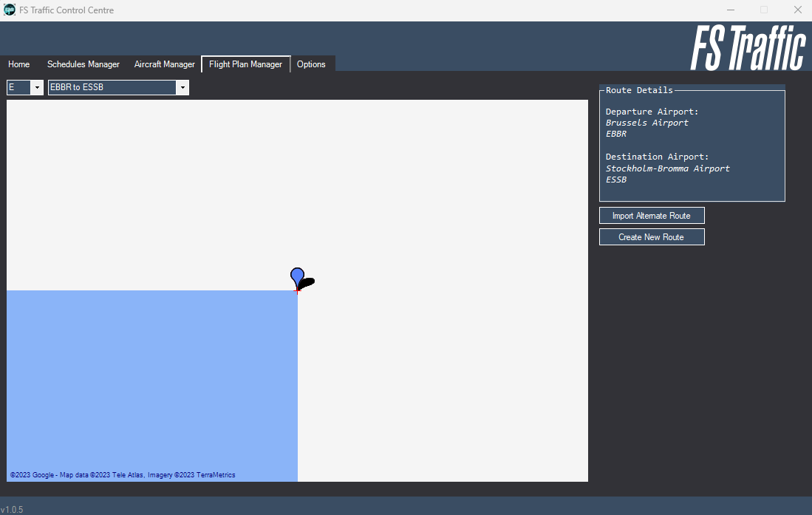Click the Departure Airport EBBR text
Image resolution: width=812 pixels, height=515 pixels.
click(x=615, y=134)
